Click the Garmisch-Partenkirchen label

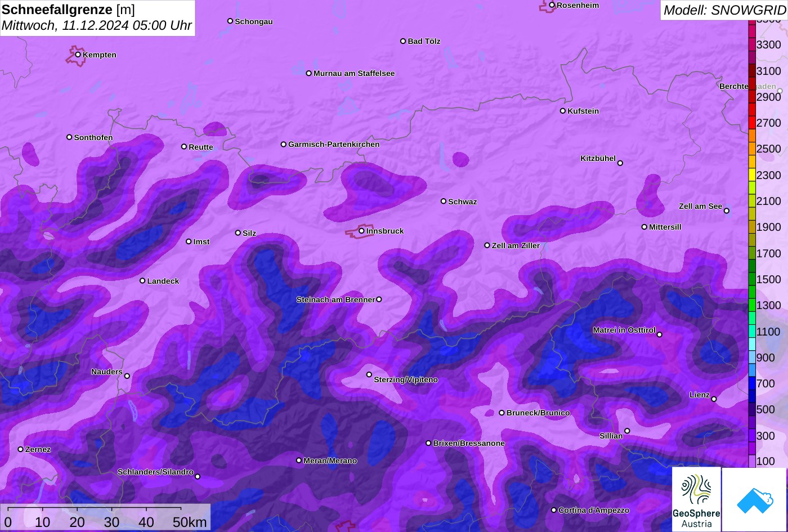tap(334, 145)
